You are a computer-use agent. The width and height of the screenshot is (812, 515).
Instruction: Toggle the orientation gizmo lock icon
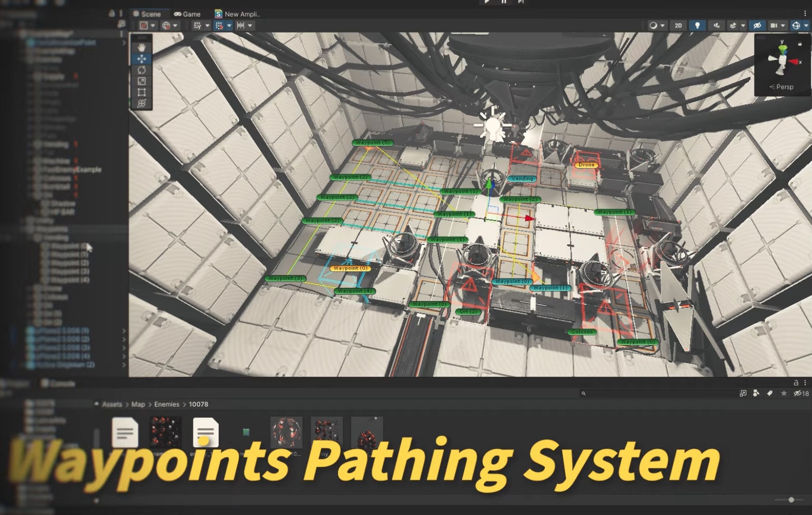coord(800,44)
